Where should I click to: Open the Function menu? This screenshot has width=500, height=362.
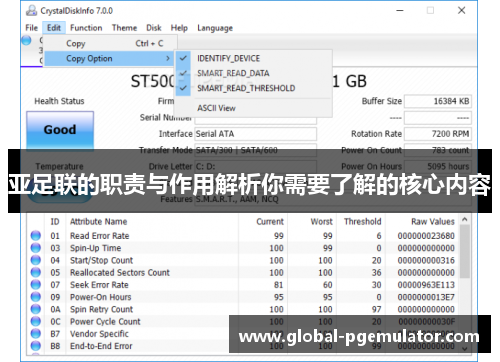pos(86,28)
